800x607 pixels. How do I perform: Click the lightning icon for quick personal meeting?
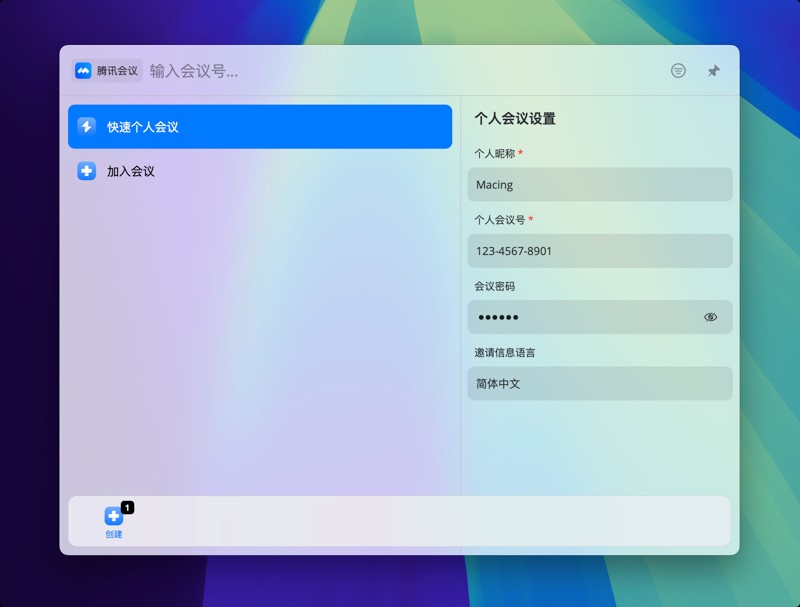coord(86,127)
